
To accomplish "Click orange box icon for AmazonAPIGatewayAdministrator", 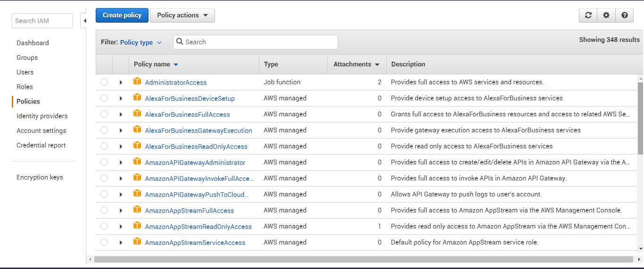I will [x=137, y=162].
